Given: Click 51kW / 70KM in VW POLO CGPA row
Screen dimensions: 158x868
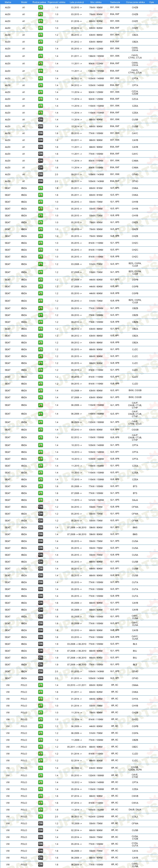Looking at the screenshot, I should 96,733.
